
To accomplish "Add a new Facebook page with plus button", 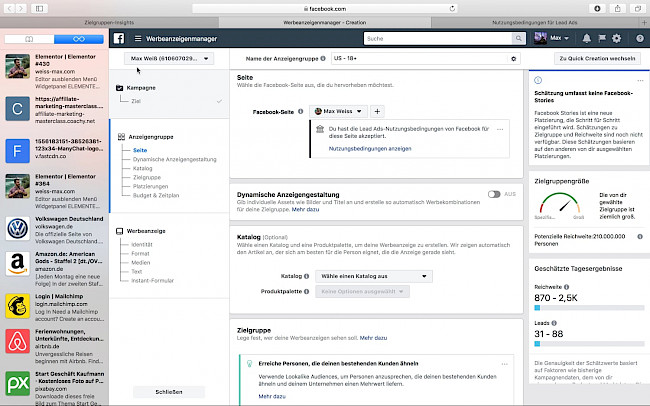I will click(x=378, y=112).
